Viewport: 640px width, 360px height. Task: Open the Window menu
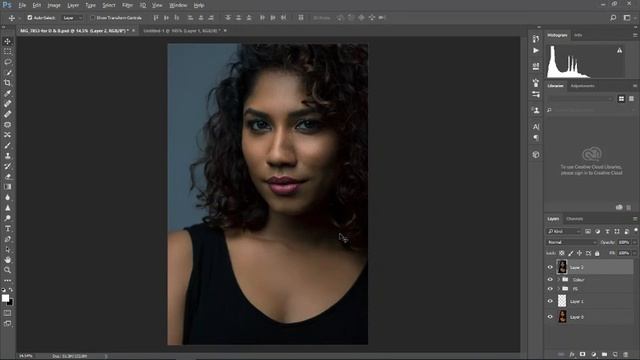(x=178, y=5)
